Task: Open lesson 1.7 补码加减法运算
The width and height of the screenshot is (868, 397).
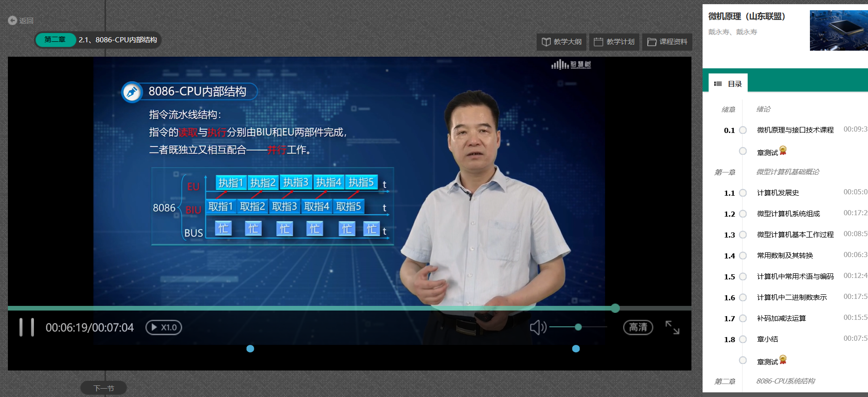Action: 781,318
